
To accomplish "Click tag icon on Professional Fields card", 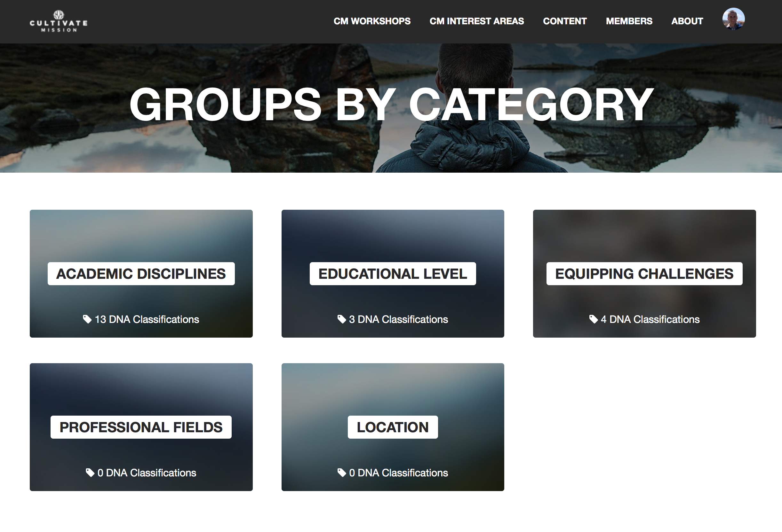I will pos(90,473).
